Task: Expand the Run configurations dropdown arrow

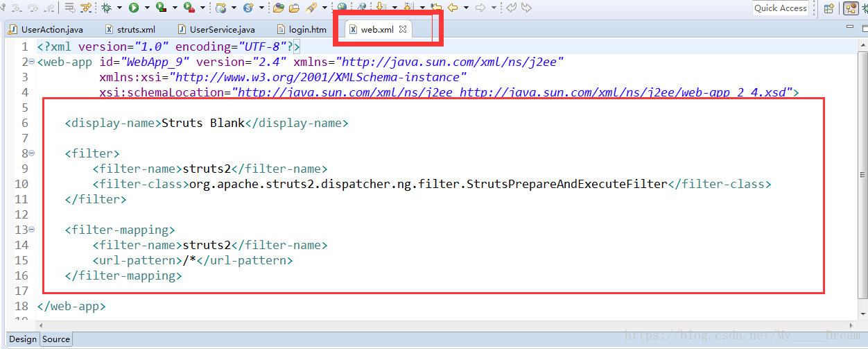Action: 147,8
